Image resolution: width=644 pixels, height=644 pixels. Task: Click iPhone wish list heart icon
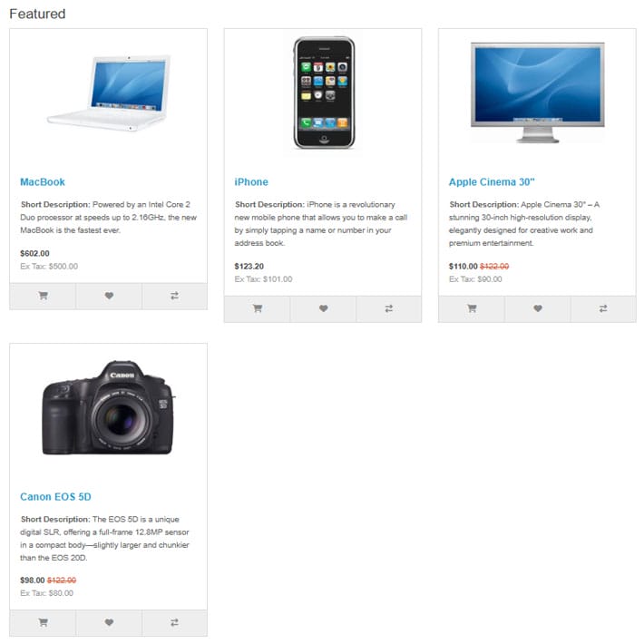323,308
